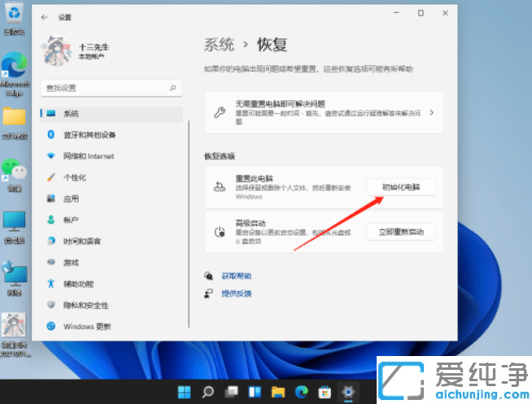The height and width of the screenshot is (404, 532).
Task: Click the accounts person icon
Action: click(51, 219)
